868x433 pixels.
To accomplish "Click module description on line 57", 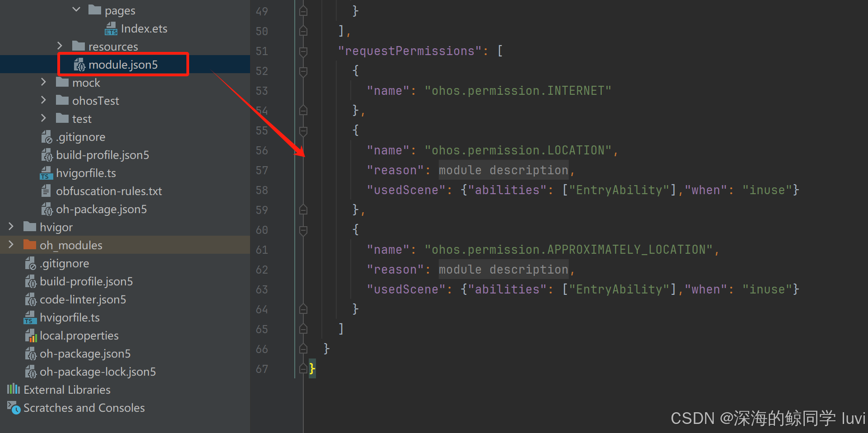I will (503, 170).
